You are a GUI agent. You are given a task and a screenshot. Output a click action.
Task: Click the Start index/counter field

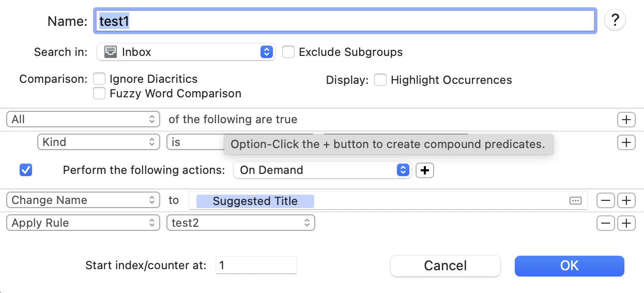(256, 266)
